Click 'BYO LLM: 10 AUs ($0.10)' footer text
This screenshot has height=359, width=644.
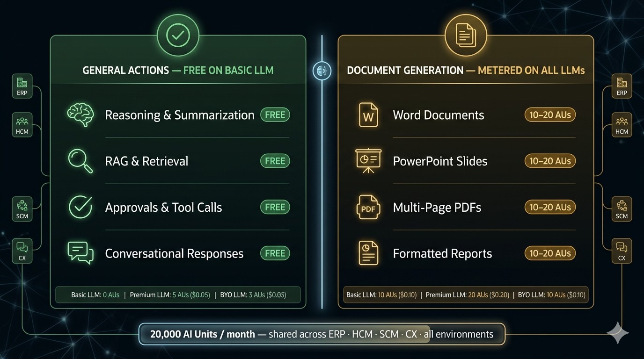pos(551,295)
